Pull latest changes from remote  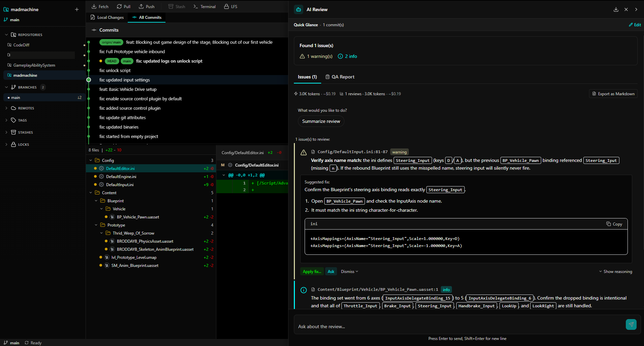[123, 6]
